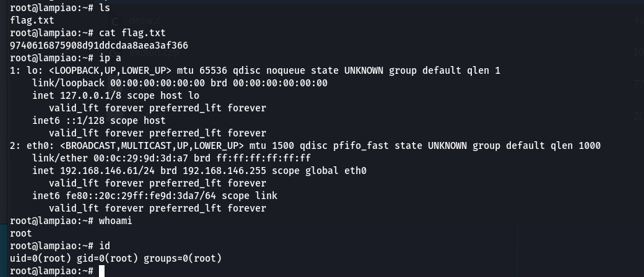Image resolution: width=644 pixels, height=277 pixels.
Task: Click the blinking cursor block at the prompt
Action: click(x=102, y=271)
